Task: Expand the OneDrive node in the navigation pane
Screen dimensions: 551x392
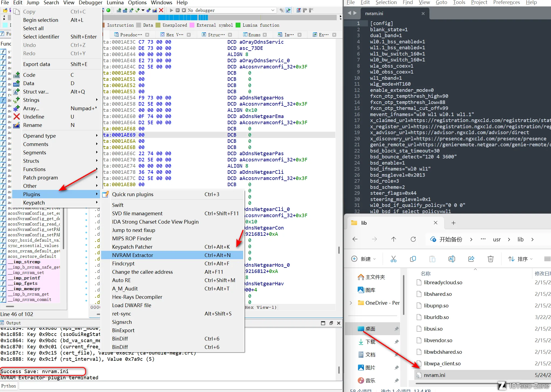Action: coord(351,303)
